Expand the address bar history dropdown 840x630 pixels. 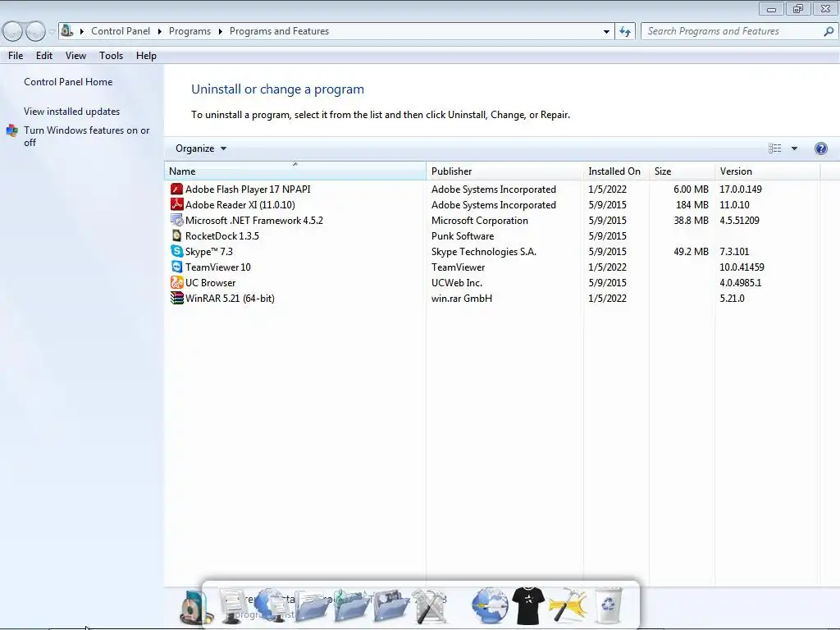coord(606,32)
